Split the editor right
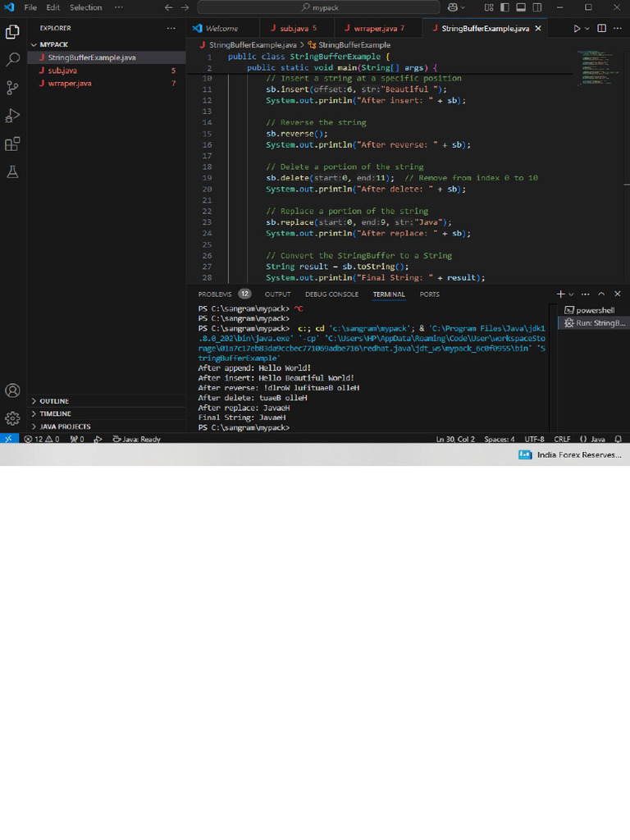Viewport: 630px width, 840px height. tap(601, 28)
